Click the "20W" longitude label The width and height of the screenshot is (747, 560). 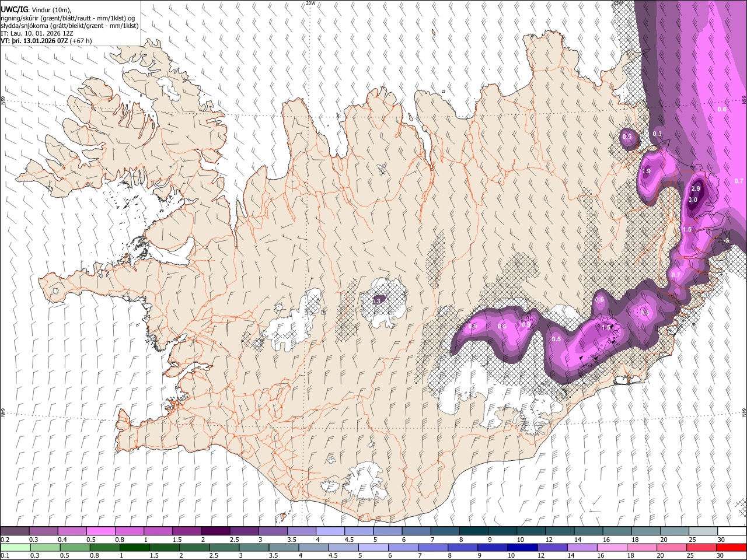click(x=310, y=3)
